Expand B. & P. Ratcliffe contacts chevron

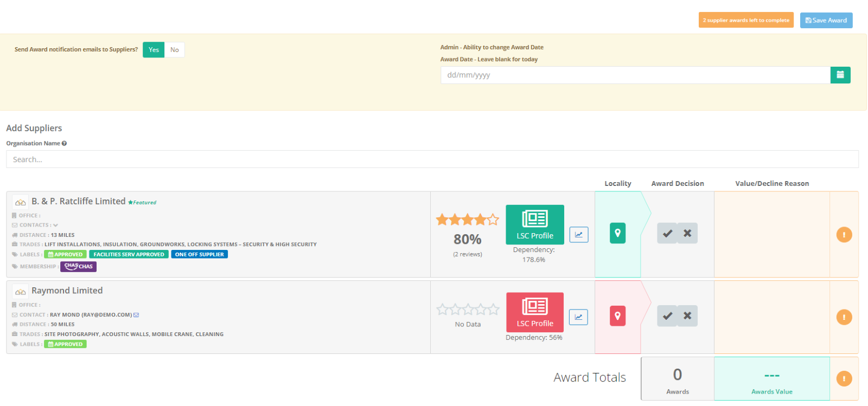pyautogui.click(x=55, y=225)
